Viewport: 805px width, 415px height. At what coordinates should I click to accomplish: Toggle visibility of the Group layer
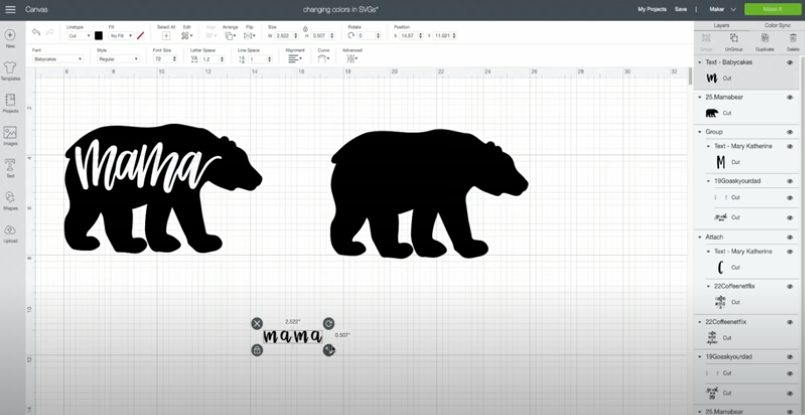(x=790, y=132)
